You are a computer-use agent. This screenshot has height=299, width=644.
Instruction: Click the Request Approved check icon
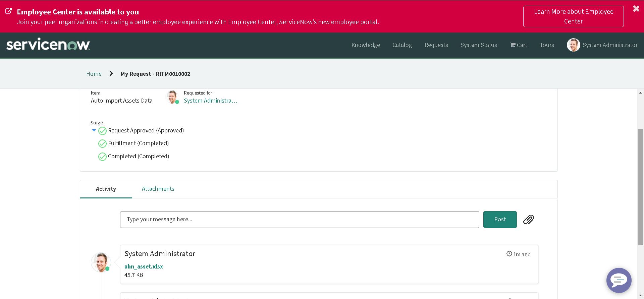[102, 131]
